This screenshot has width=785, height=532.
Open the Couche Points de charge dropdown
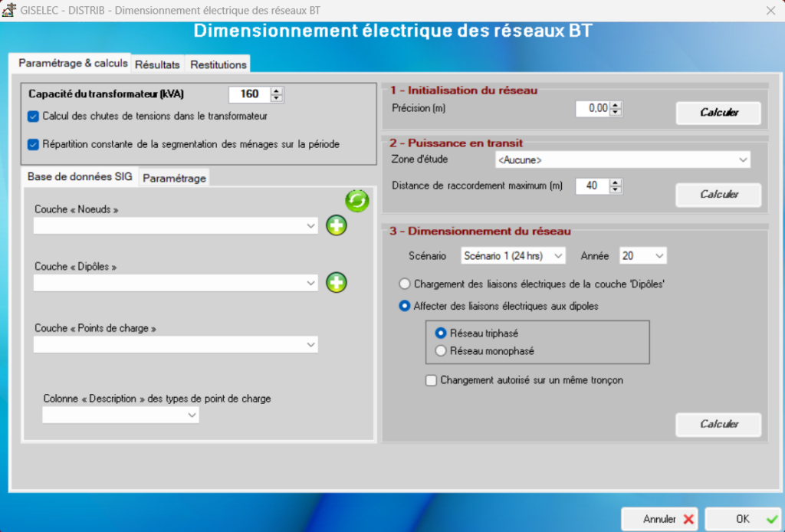tap(176, 345)
